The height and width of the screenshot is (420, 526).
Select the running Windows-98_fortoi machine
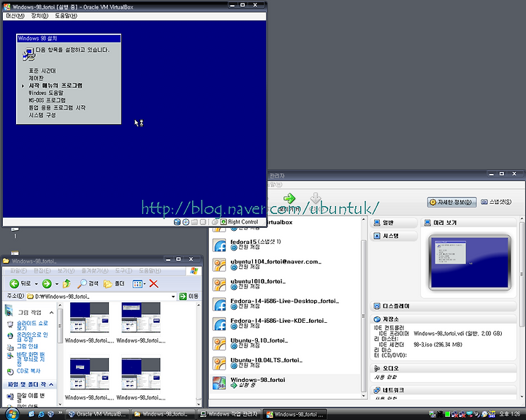tap(285, 383)
